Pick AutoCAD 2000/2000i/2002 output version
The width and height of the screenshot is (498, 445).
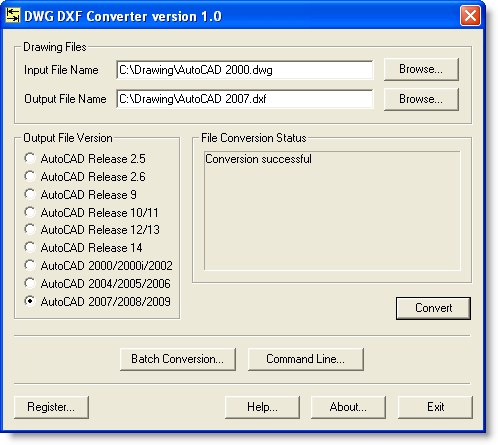click(x=30, y=265)
